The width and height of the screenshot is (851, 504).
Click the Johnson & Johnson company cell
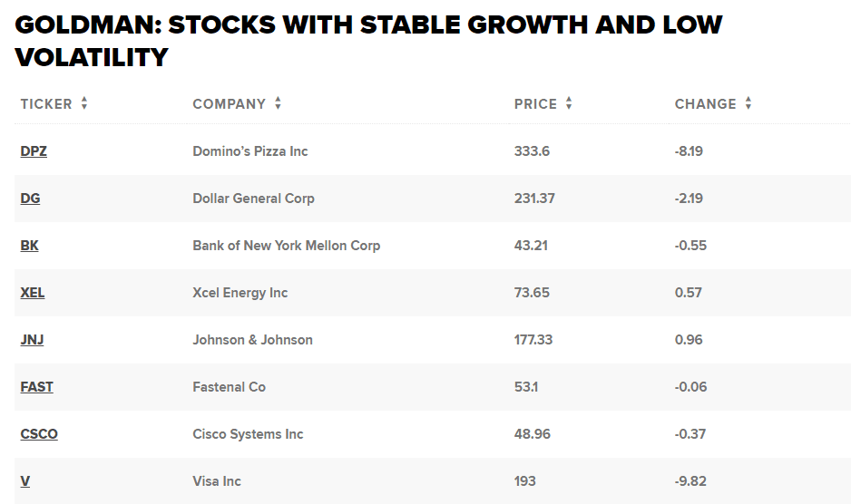(252, 340)
